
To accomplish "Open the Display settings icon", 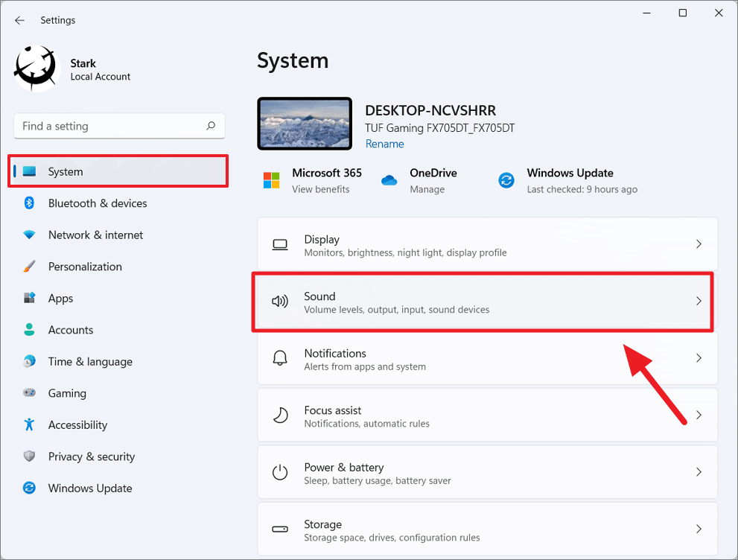I will pyautogui.click(x=279, y=244).
